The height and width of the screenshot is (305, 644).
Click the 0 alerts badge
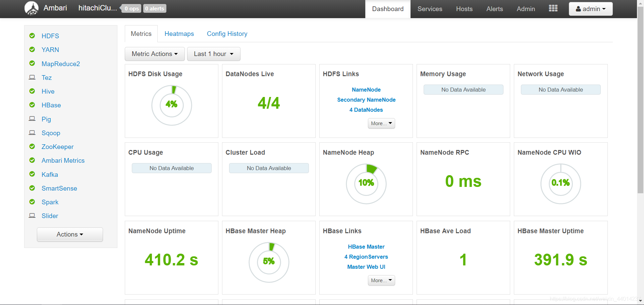point(155,8)
